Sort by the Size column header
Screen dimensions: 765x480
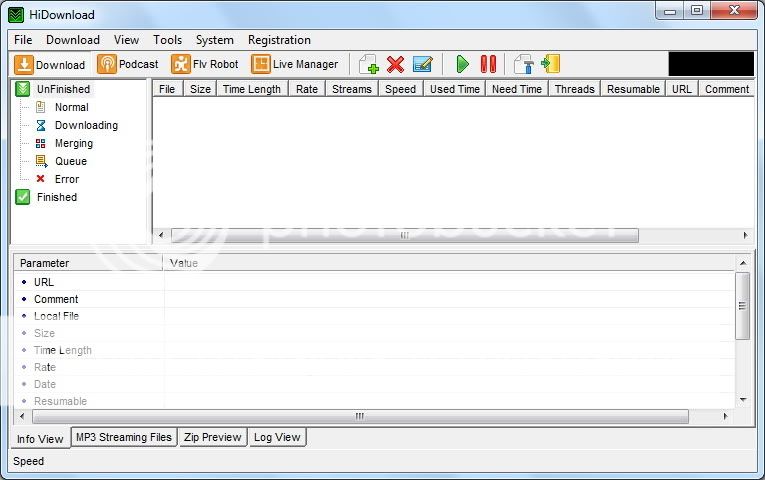coord(200,89)
